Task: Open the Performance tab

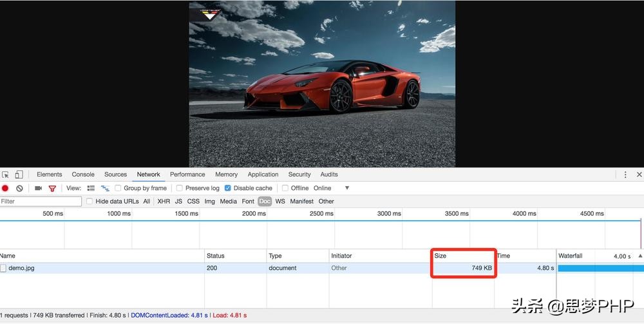Action: pyautogui.click(x=187, y=175)
